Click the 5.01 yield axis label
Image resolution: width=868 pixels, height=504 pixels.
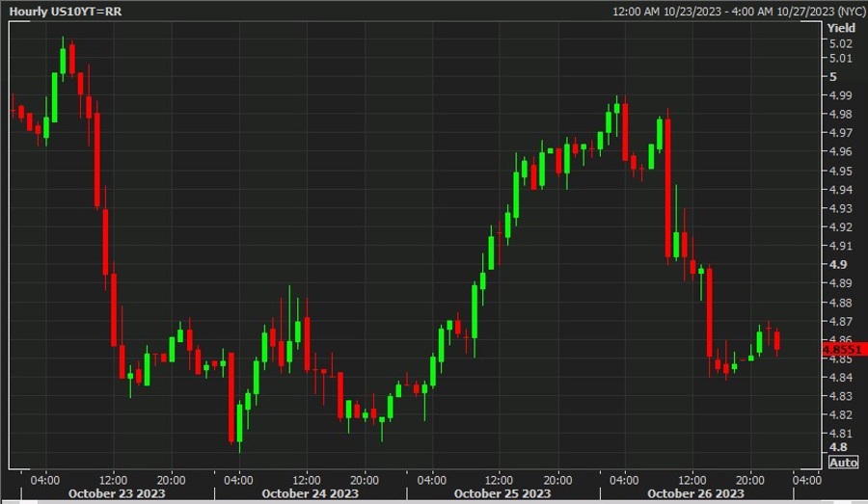(840, 58)
